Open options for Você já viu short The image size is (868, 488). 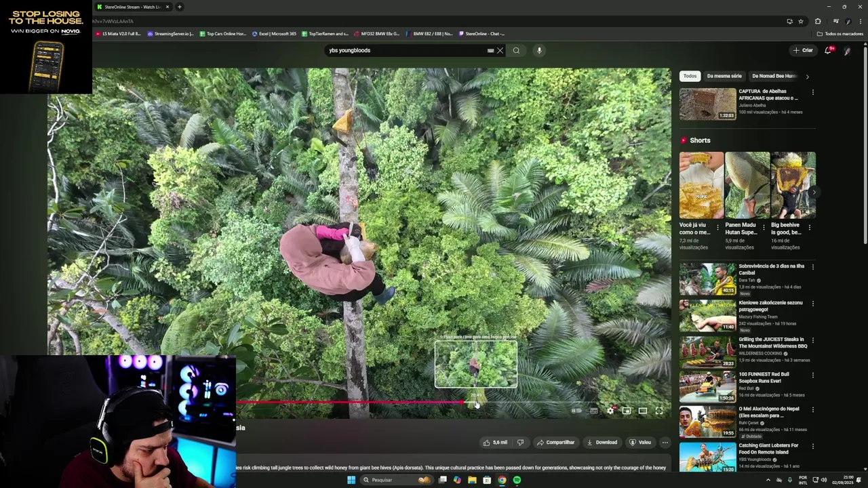click(x=717, y=227)
